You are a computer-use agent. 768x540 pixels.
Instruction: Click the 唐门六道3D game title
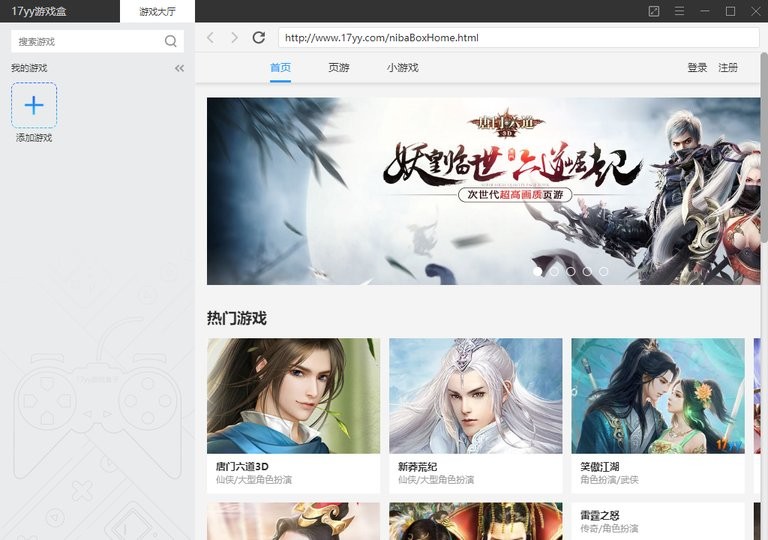coord(242,466)
